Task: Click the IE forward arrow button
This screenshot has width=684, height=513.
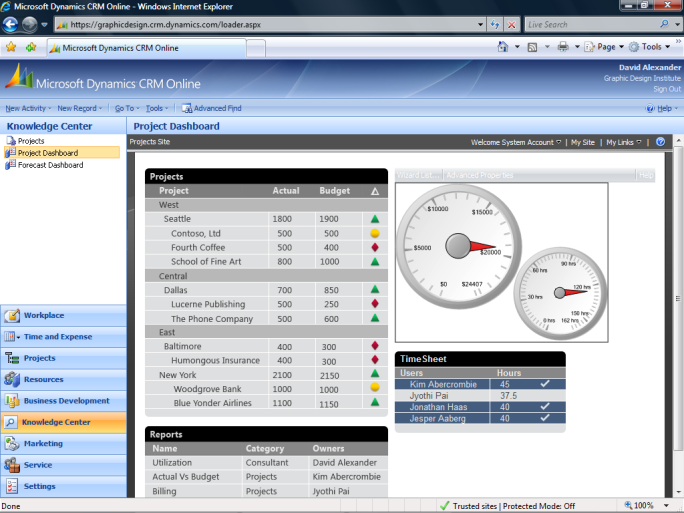Action: click(29, 24)
